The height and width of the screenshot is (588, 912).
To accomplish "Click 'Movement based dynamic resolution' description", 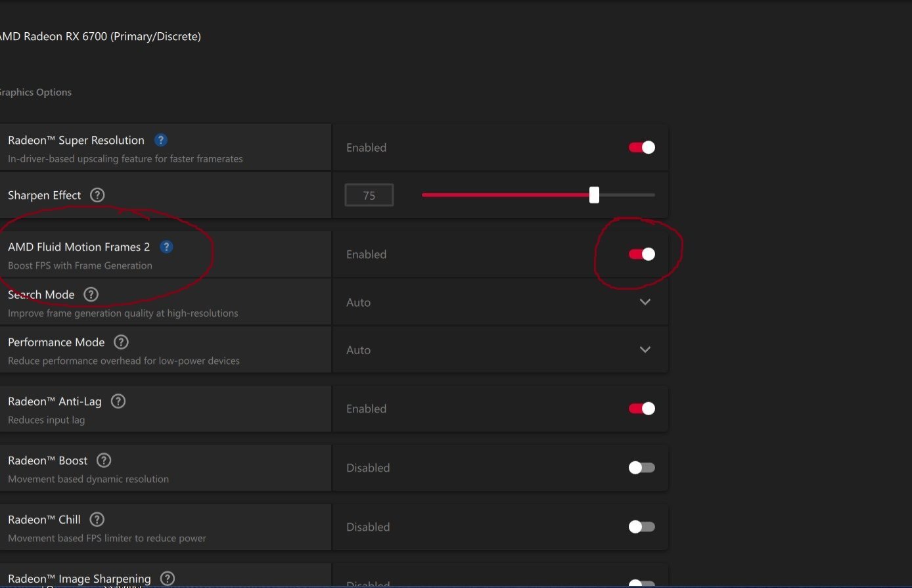I will tap(89, 479).
